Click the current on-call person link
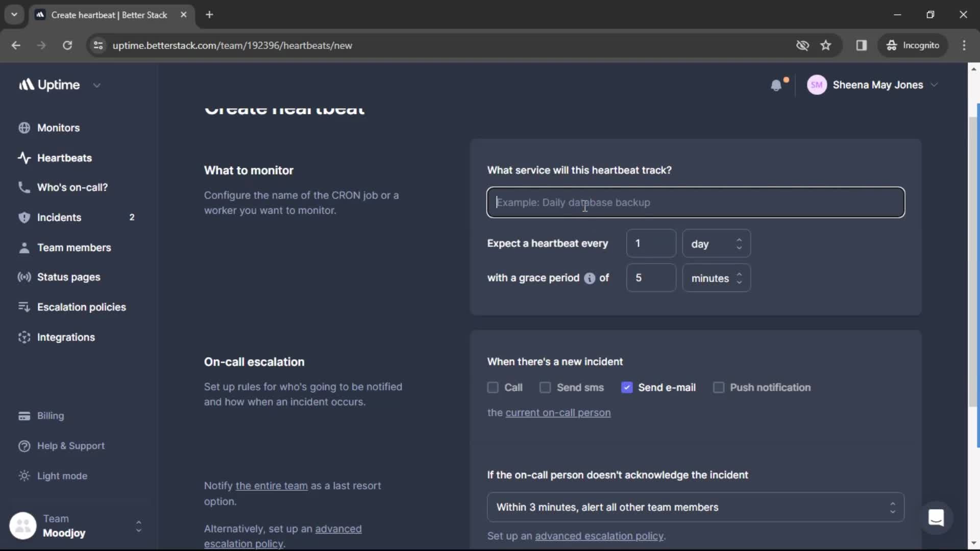The image size is (980, 551). [558, 412]
